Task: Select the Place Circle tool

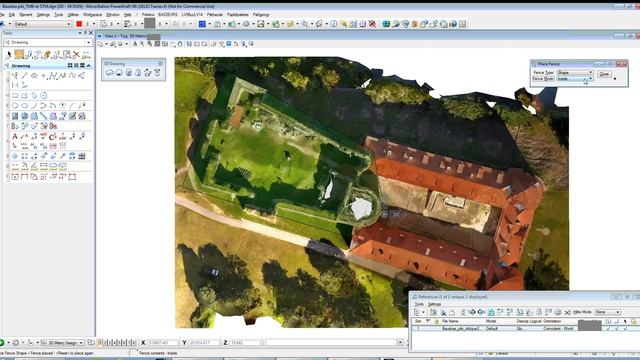Action: click(x=15, y=106)
